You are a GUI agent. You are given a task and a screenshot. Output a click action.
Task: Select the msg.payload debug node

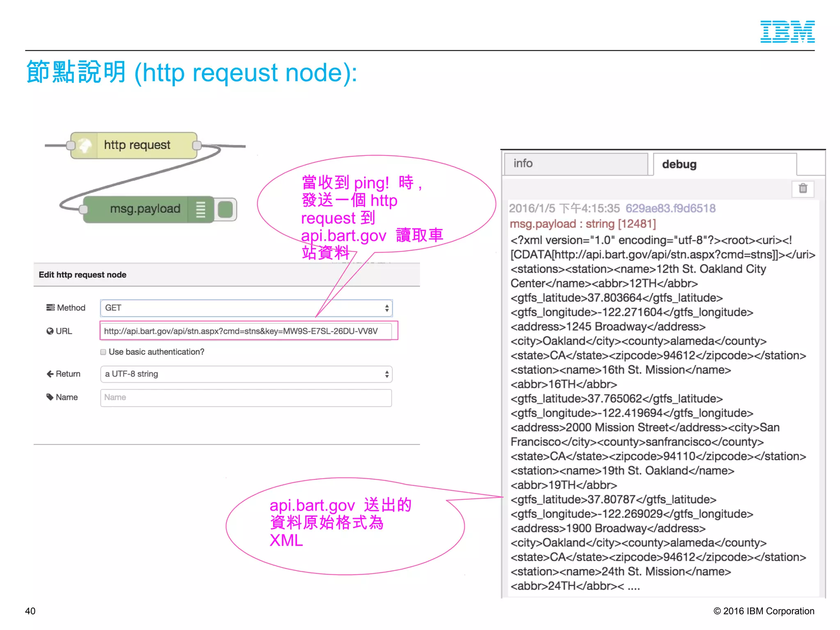tap(148, 210)
